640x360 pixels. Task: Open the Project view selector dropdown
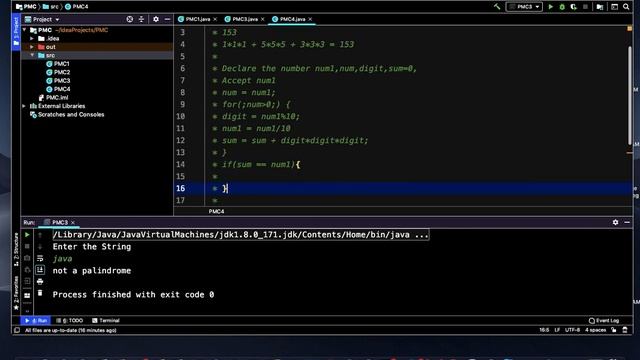[x=42, y=19]
